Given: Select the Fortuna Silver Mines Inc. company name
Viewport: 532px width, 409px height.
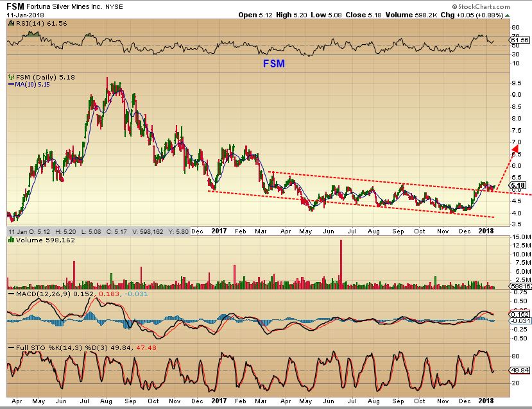Looking at the screenshot, I should pos(64,7).
